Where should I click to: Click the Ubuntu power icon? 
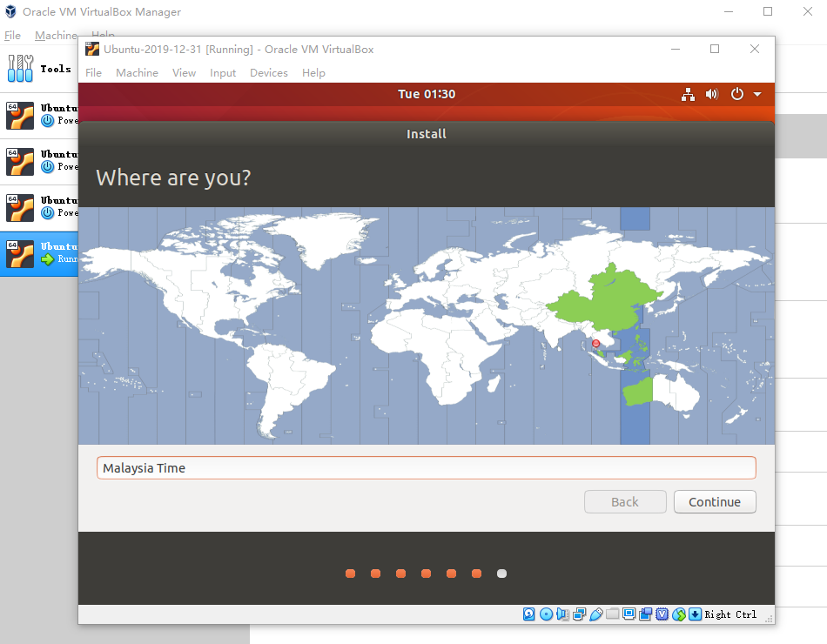pos(736,94)
